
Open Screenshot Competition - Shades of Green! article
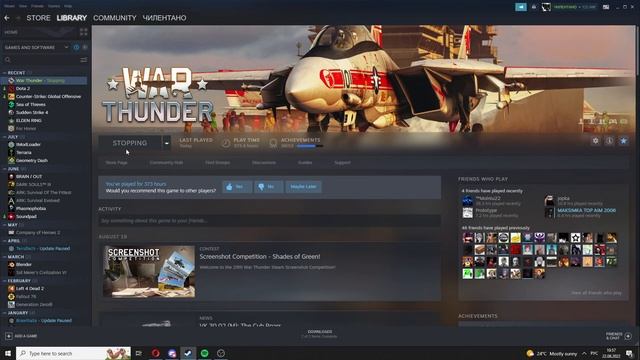click(260, 256)
